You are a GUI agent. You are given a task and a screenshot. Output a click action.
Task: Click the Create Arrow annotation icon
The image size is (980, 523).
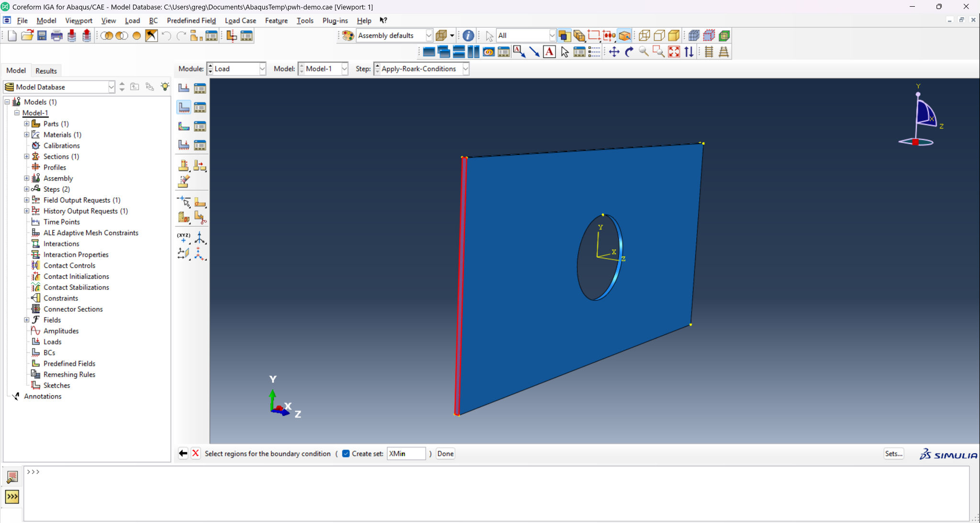click(535, 52)
